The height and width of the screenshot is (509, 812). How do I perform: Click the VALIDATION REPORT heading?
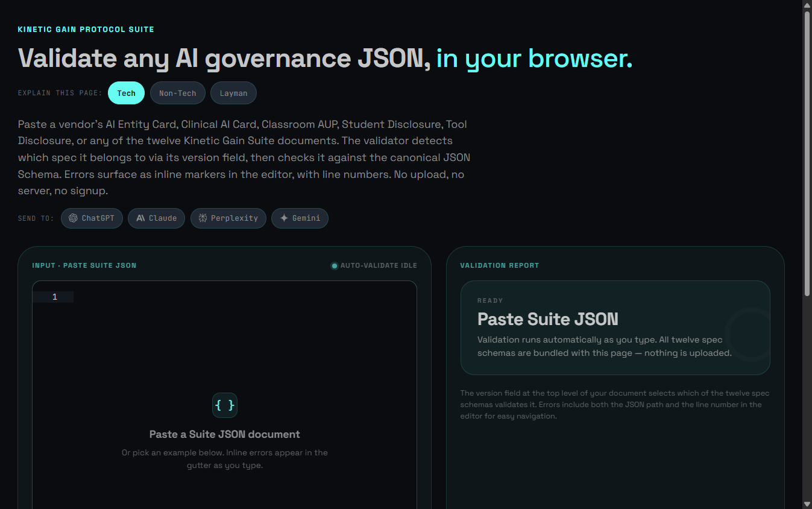pos(500,266)
